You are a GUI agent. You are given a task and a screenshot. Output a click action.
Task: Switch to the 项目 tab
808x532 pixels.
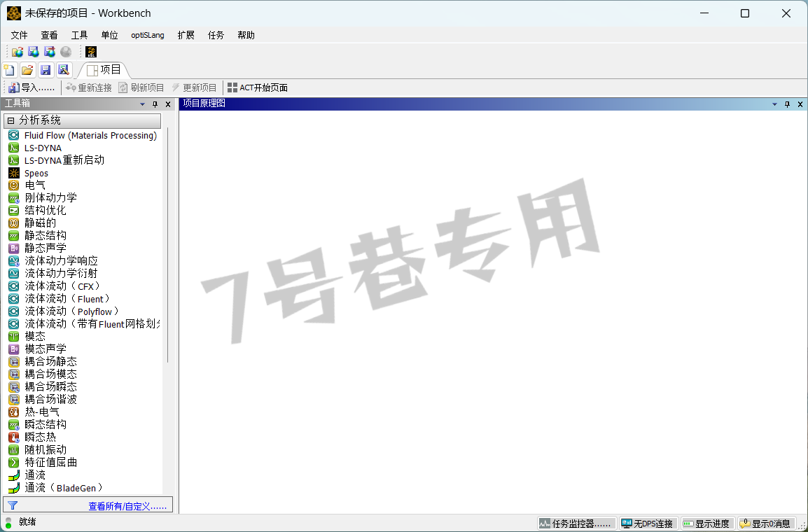(104, 70)
